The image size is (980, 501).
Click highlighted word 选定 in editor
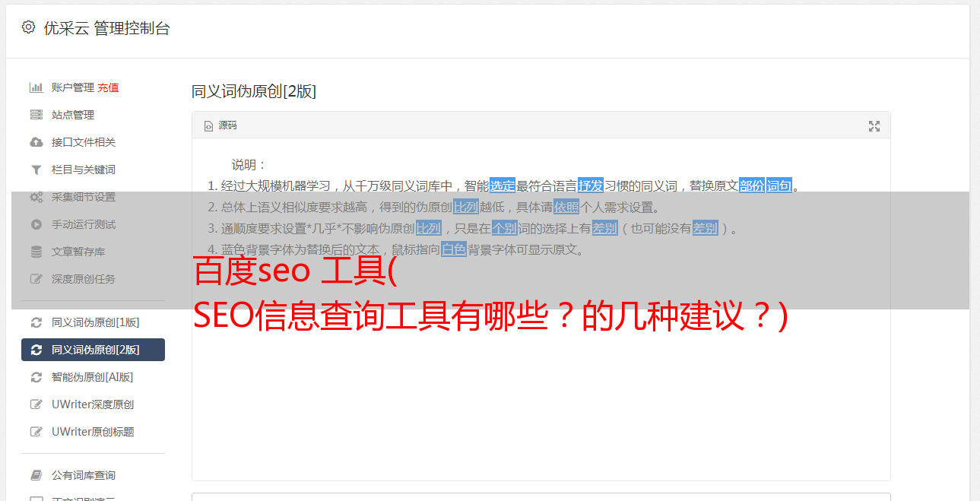point(503,185)
